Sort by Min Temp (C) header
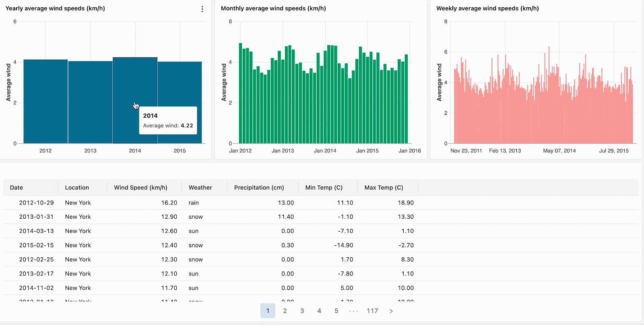This screenshot has width=644, height=325. click(x=324, y=188)
